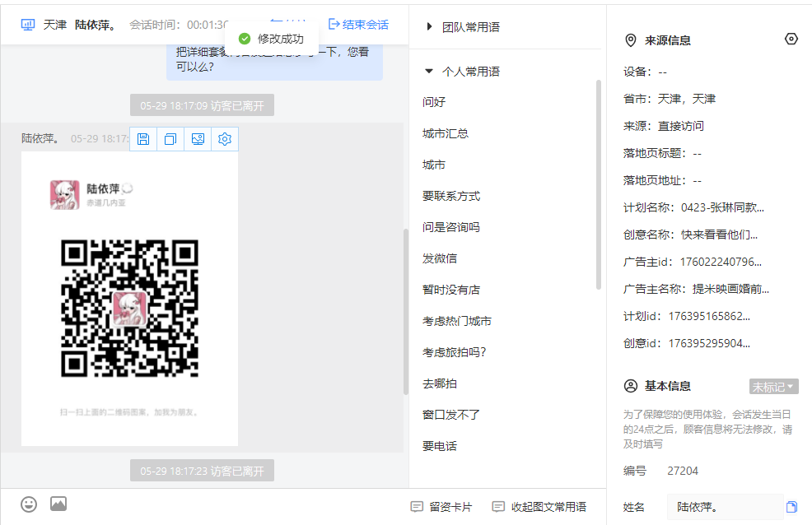Click the 姓名 input field containing 陆依萍。
The image size is (812, 525).
tap(725, 507)
